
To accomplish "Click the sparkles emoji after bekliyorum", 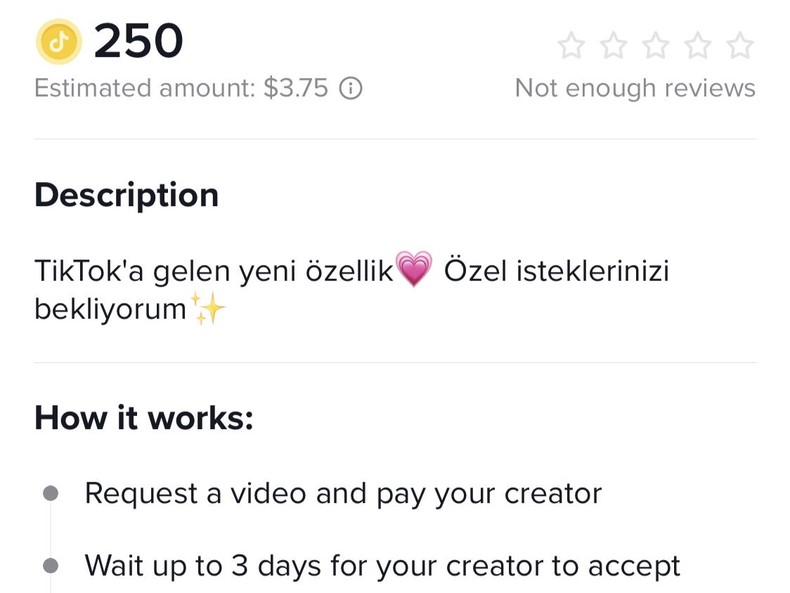I will (209, 309).
